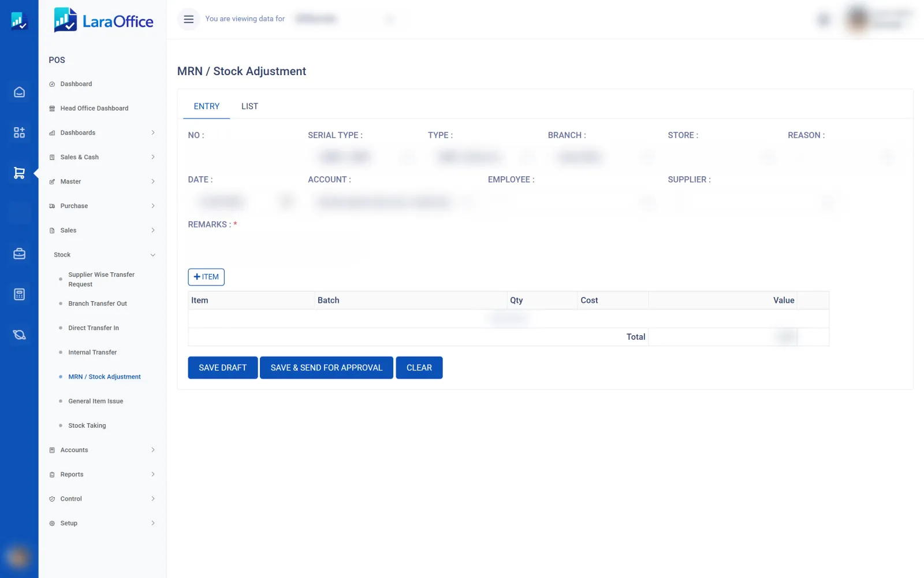Open the EMPLOYEE dropdown
This screenshot has width=924, height=578.
pos(572,202)
